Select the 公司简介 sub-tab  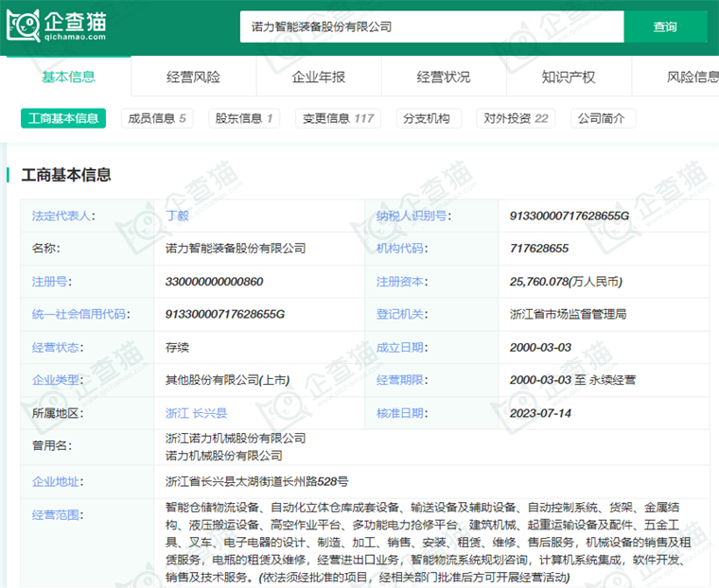click(603, 118)
